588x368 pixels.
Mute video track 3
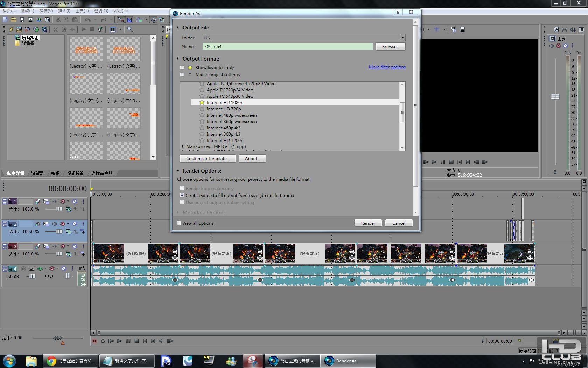[75, 246]
